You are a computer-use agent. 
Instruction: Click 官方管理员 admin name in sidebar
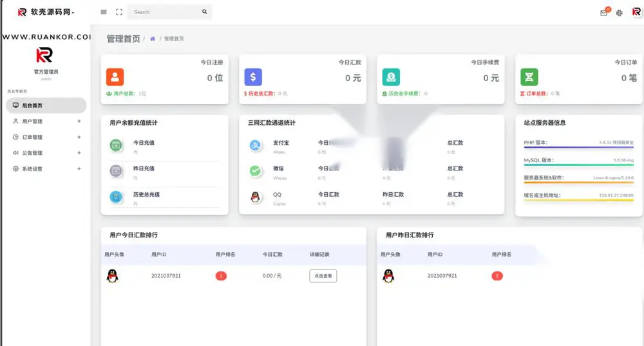[x=46, y=72]
